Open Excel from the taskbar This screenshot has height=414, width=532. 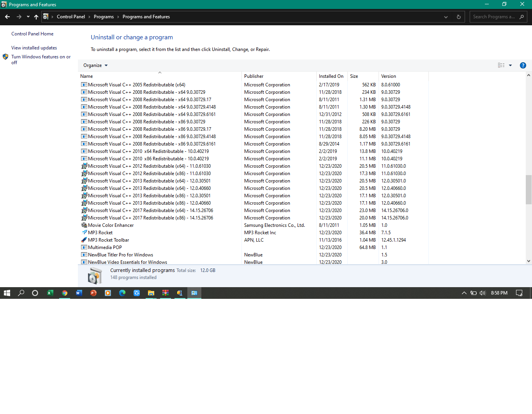tap(50, 293)
